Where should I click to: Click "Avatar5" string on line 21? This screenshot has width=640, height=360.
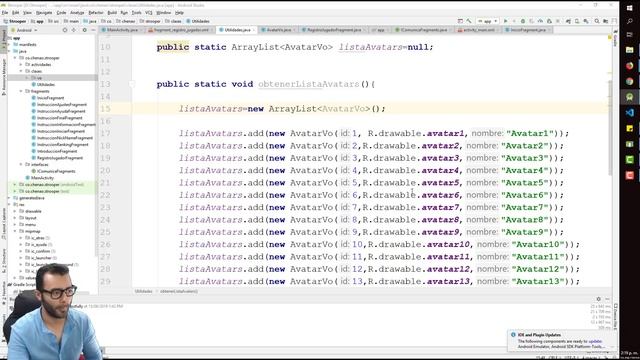[524, 182]
